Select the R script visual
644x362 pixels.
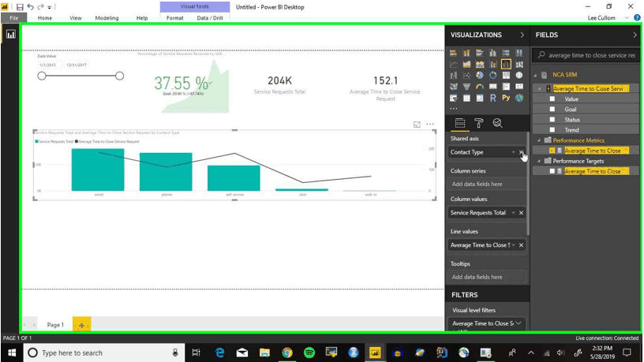492,98
